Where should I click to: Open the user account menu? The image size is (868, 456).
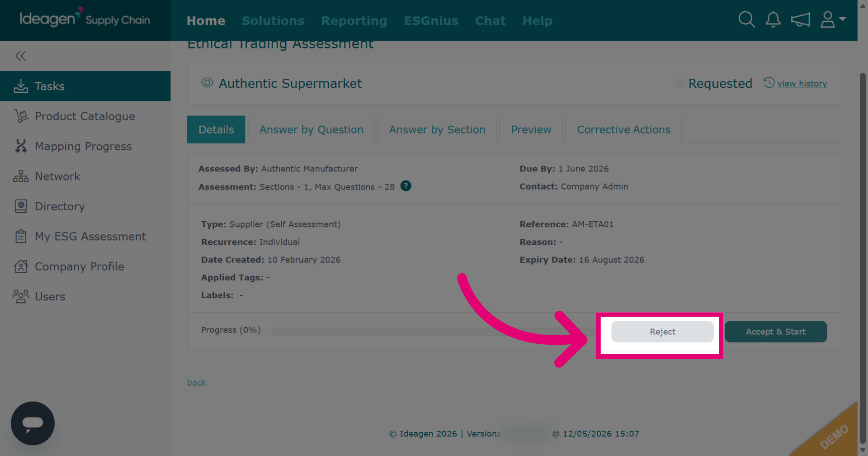pos(833,20)
